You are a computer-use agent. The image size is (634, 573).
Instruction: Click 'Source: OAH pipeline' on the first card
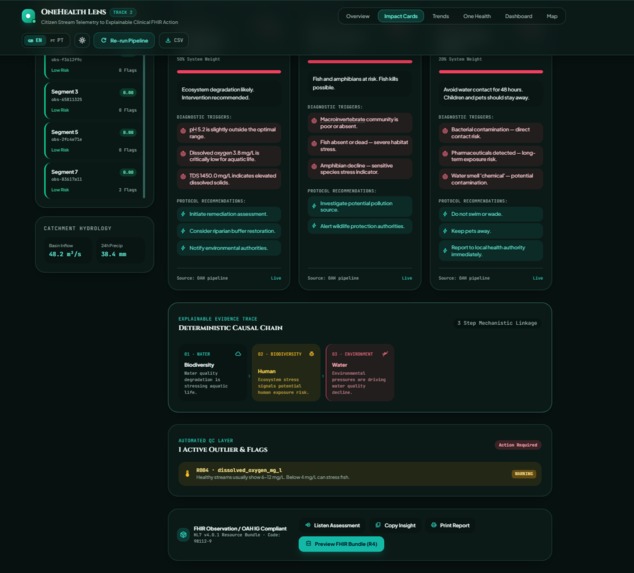point(202,278)
